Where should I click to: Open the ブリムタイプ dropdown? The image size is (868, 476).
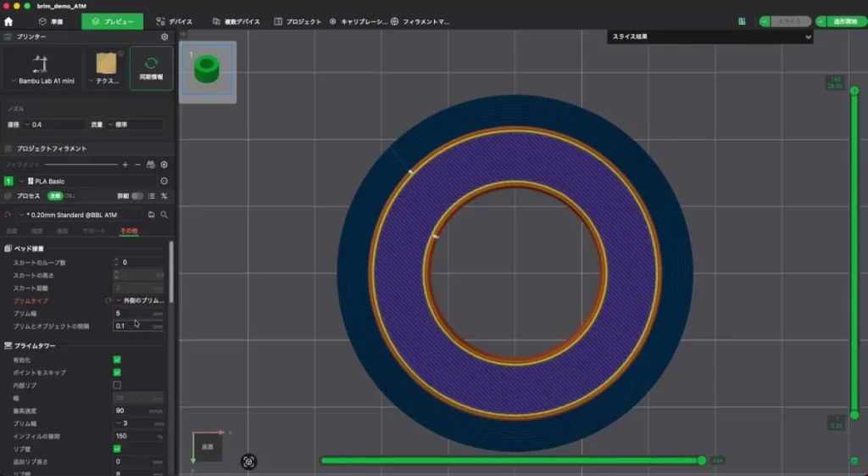click(x=141, y=300)
